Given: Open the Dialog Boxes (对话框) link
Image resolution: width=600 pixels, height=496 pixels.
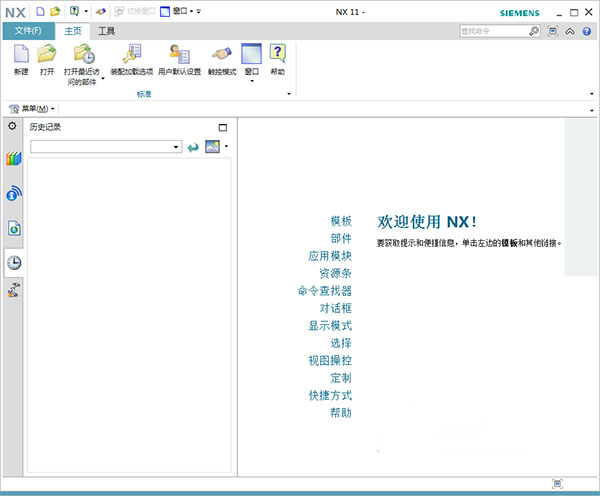Looking at the screenshot, I should 336,308.
